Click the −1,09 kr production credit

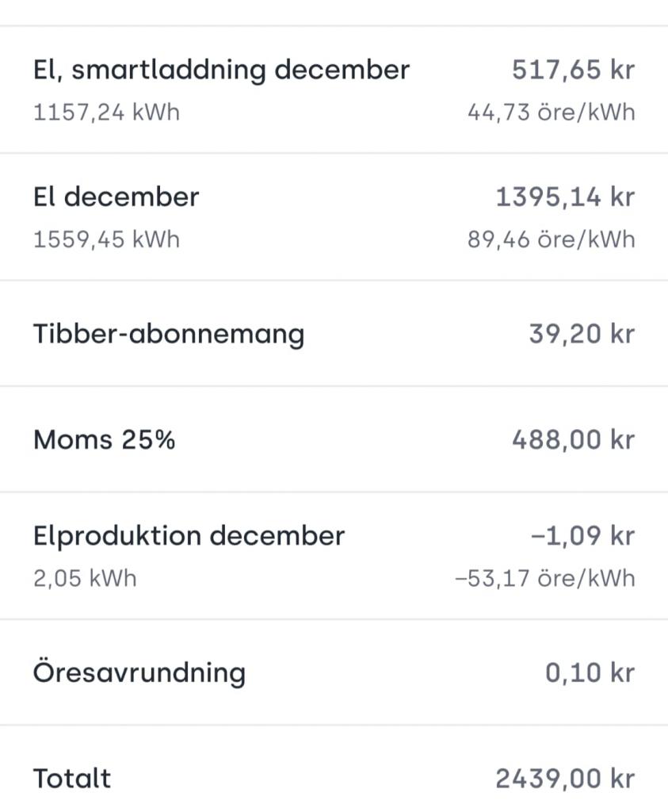point(582,536)
